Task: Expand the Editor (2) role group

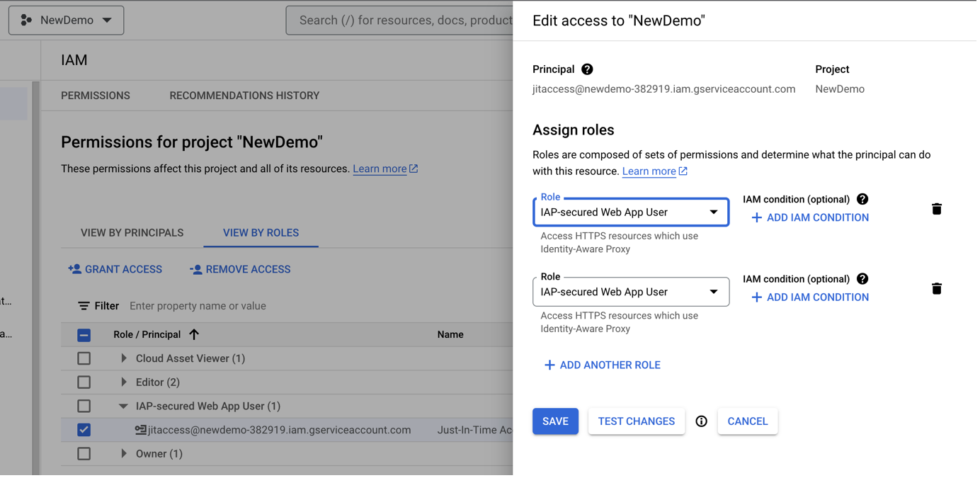Action: 124,382
